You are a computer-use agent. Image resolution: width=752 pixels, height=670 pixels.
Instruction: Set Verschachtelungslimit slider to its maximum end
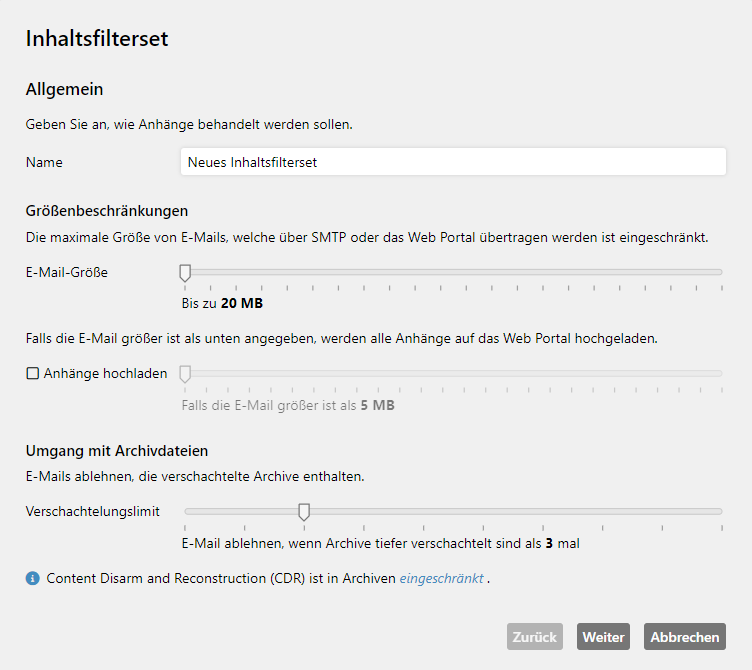(x=721, y=512)
